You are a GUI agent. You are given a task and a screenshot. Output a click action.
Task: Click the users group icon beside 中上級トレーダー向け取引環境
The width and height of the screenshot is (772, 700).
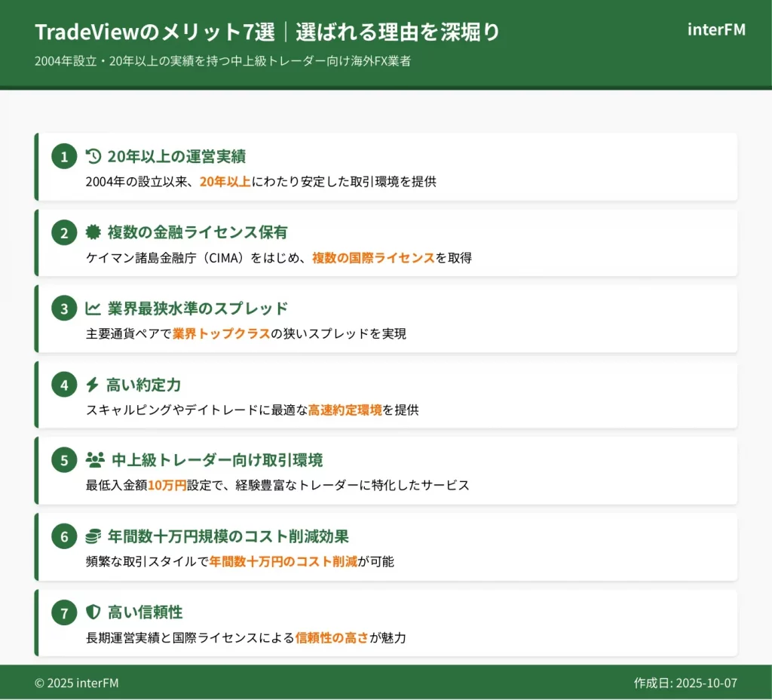coord(95,460)
